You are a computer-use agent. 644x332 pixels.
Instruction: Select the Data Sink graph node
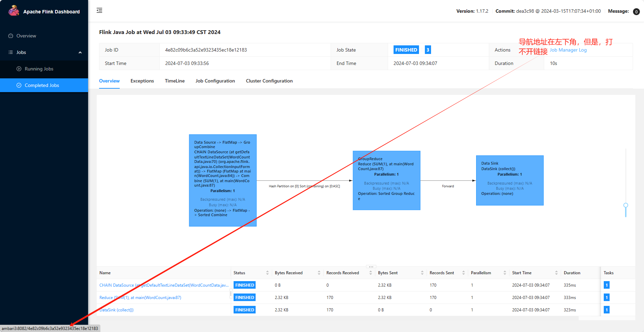[x=510, y=180]
